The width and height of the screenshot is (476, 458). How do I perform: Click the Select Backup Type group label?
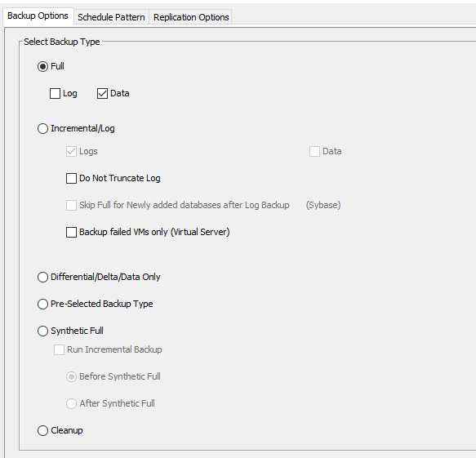coord(62,42)
